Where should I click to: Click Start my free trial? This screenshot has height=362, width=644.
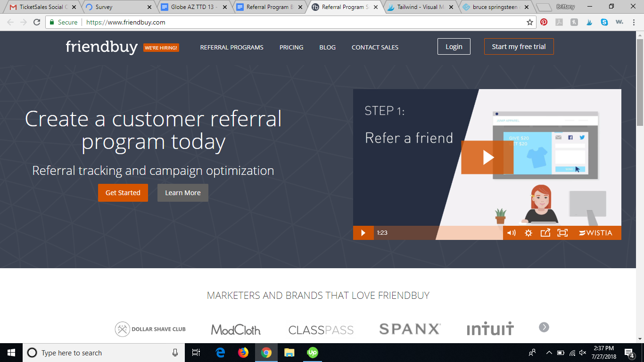tap(519, 47)
